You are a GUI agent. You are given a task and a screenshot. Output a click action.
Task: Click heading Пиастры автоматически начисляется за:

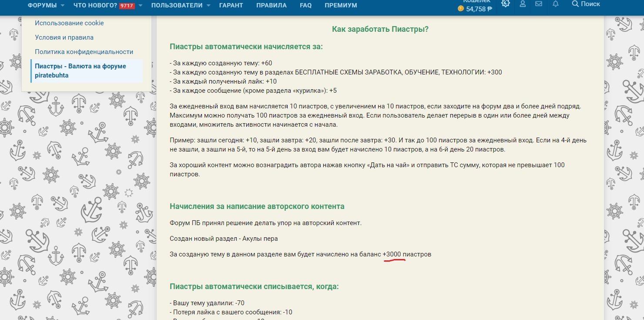click(246, 47)
